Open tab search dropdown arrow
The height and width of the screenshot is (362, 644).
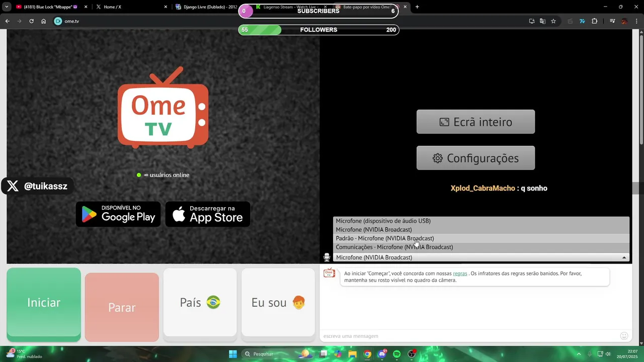(7, 7)
